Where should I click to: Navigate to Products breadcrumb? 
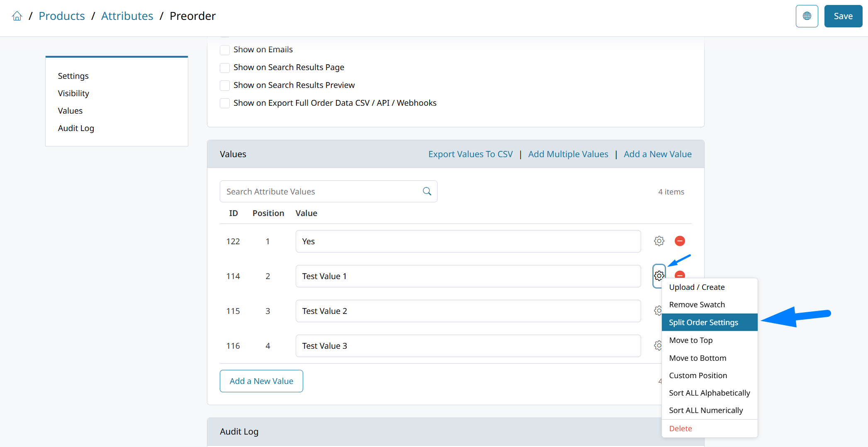(x=62, y=16)
